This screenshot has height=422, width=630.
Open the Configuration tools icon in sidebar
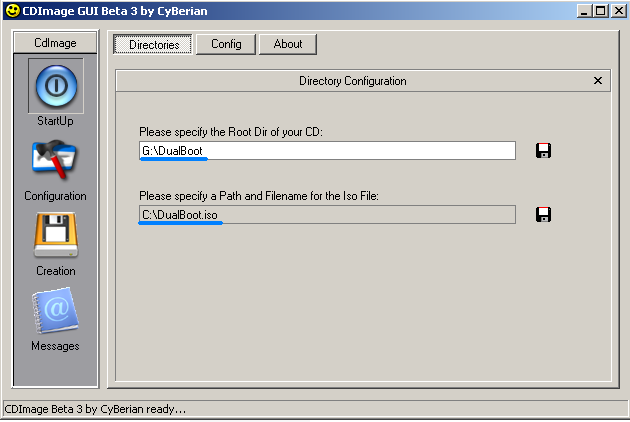[x=55, y=160]
